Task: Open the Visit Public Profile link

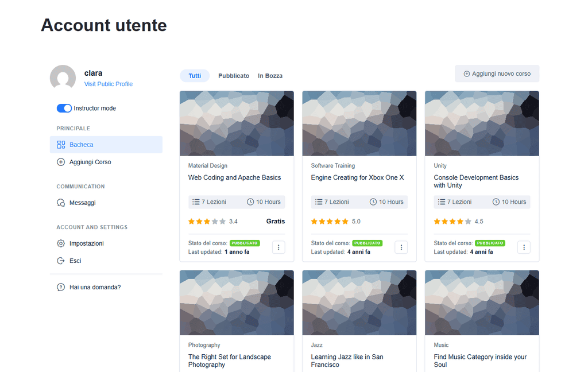Action: click(109, 84)
